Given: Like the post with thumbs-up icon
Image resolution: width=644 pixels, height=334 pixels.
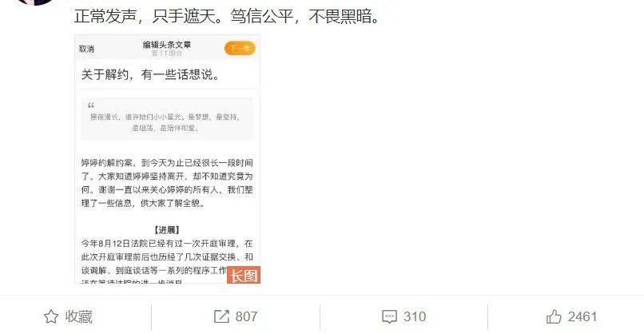Looking at the screenshot, I should [x=554, y=316].
